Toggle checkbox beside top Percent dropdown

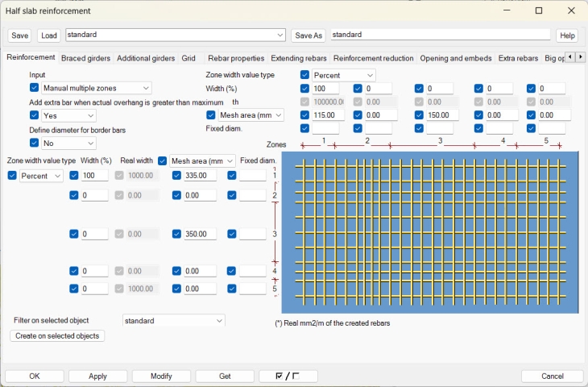pyautogui.click(x=305, y=75)
